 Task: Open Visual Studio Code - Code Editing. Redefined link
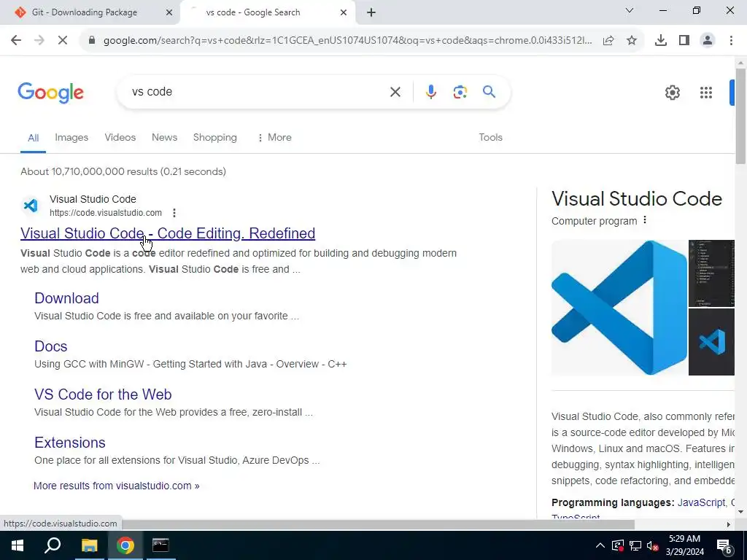click(x=168, y=233)
